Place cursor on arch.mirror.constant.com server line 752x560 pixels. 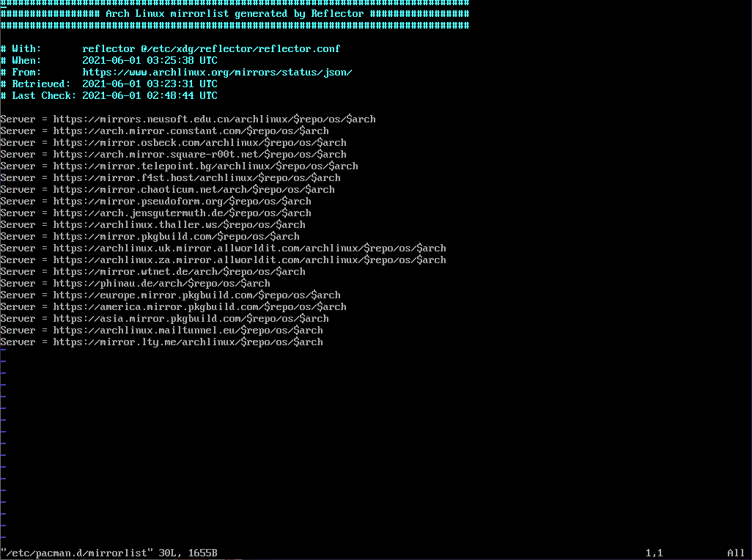[x=164, y=131]
